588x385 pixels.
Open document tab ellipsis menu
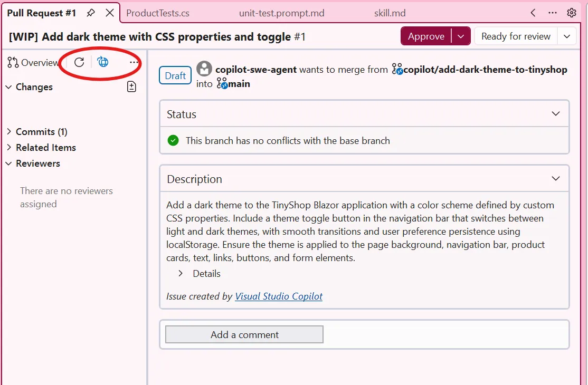553,13
